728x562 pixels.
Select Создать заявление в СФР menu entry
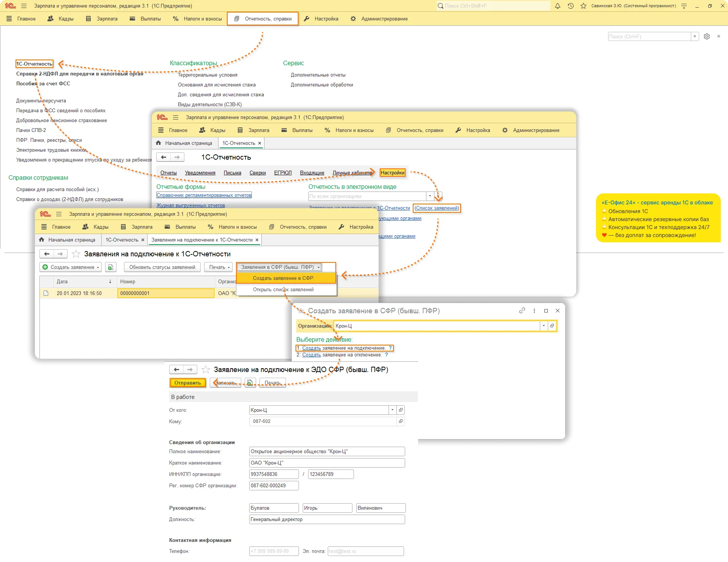286,278
